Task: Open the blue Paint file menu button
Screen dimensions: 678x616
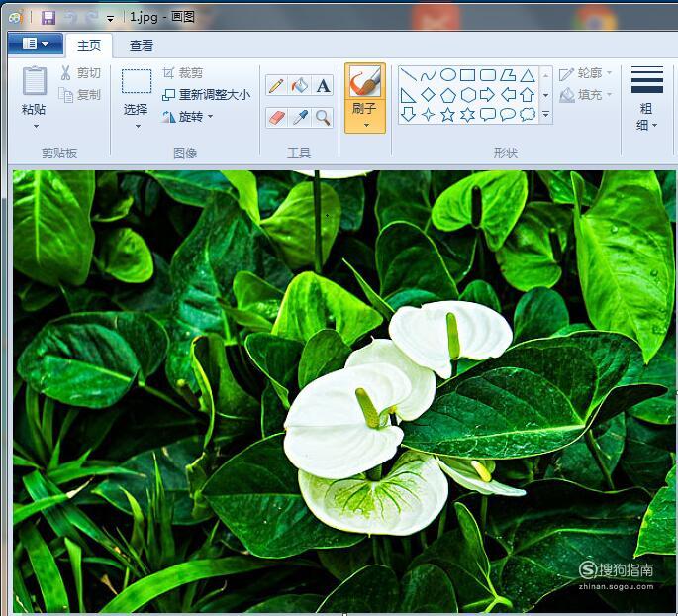Action: pyautogui.click(x=36, y=44)
